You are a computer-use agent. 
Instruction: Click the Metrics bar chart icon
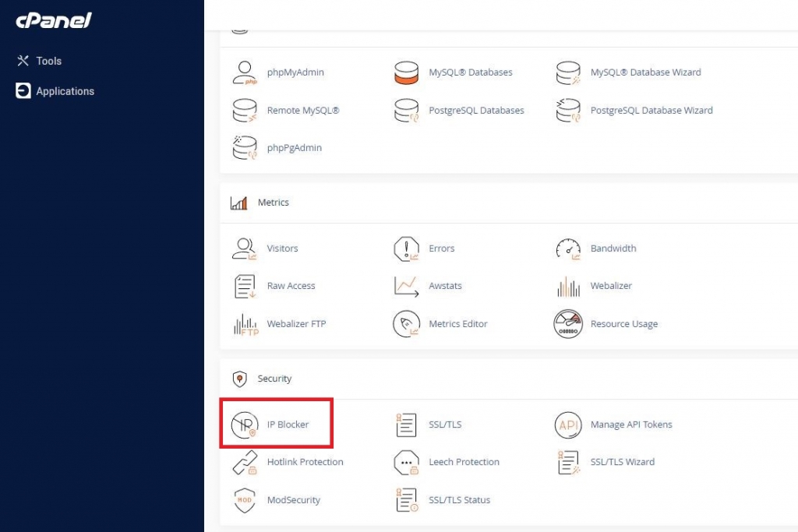point(238,203)
